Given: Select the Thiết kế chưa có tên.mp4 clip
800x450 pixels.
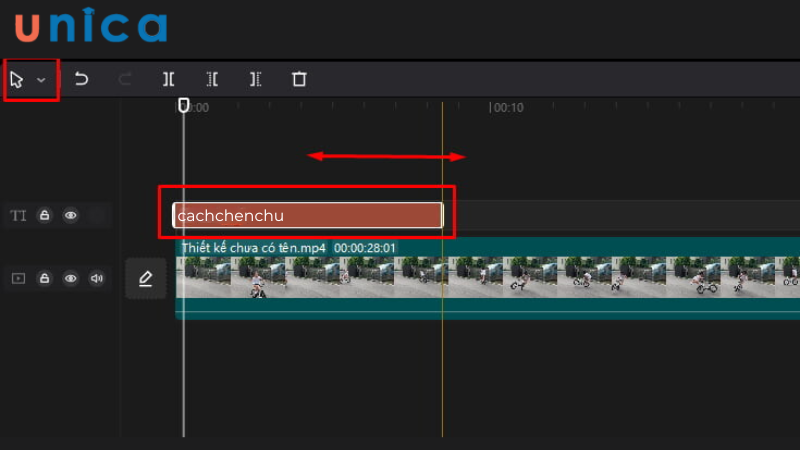Looking at the screenshot, I should 487,278.
